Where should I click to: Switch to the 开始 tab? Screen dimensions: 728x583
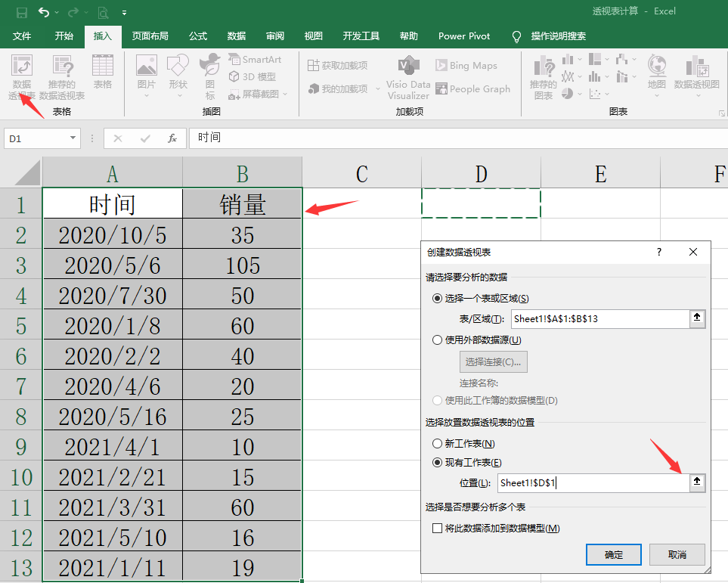tap(64, 36)
